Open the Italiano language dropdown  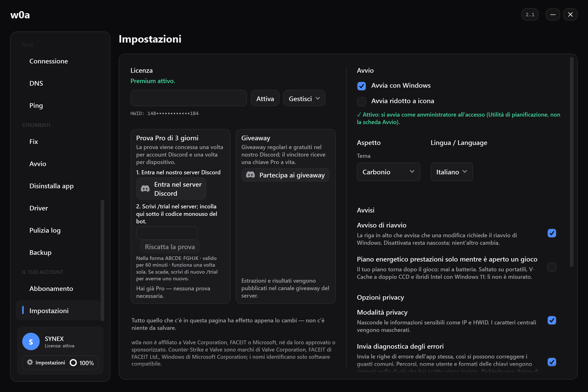(x=452, y=172)
